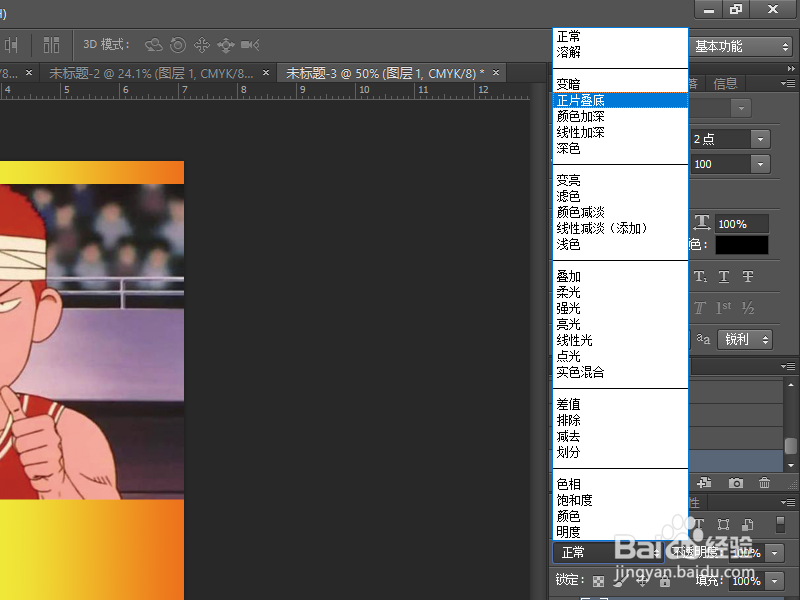Choose 柔光 blend mode
Image resolution: width=800 pixels, height=600 pixels.
(x=620, y=292)
